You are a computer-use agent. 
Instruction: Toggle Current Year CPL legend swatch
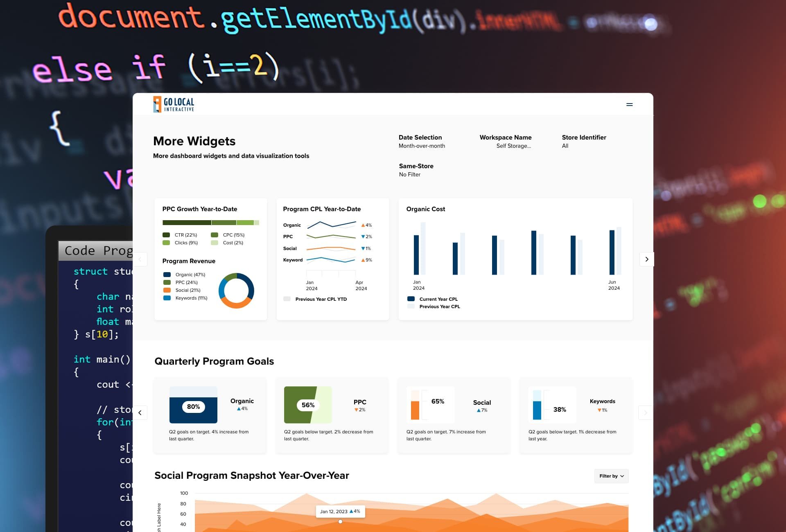pyautogui.click(x=411, y=299)
